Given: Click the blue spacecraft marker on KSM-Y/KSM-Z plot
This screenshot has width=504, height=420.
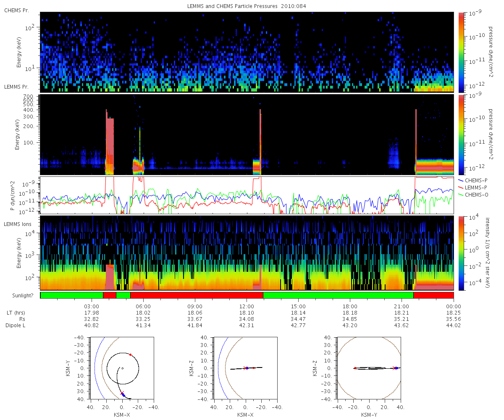Looking at the screenshot, I should [396, 368].
